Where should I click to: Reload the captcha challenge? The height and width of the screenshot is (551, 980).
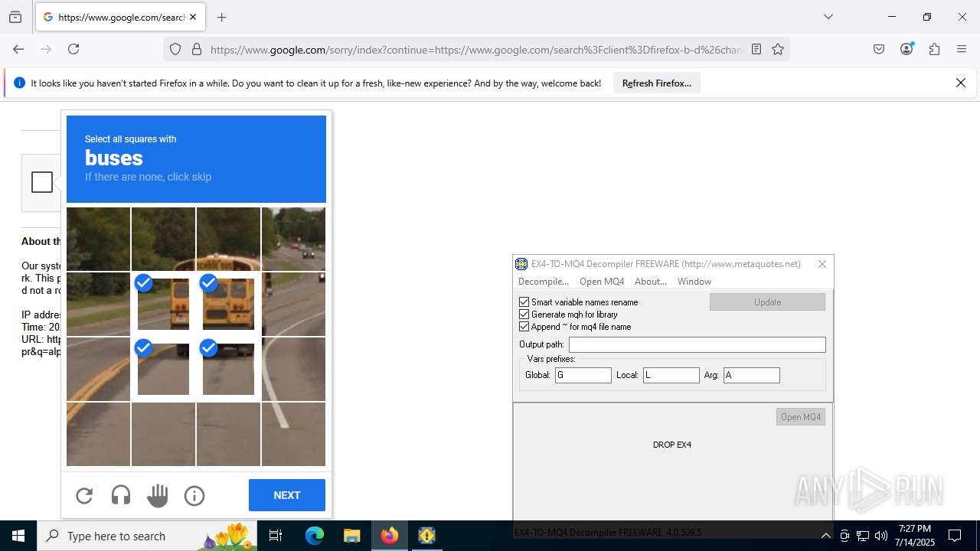coord(84,496)
